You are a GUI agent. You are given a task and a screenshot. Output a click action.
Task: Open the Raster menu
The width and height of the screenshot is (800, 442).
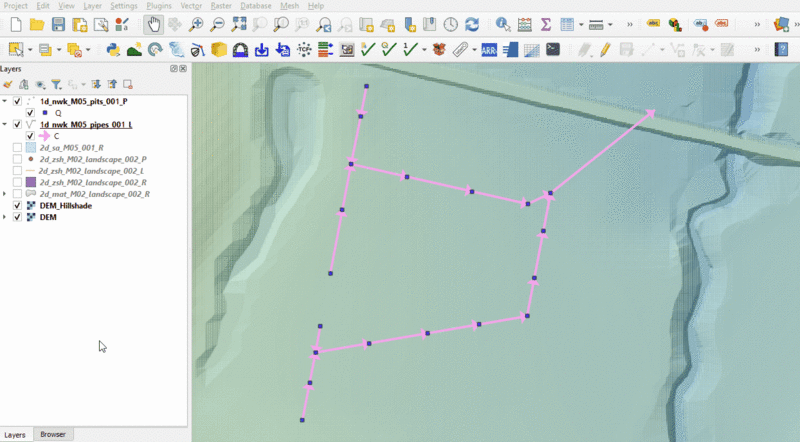click(223, 6)
